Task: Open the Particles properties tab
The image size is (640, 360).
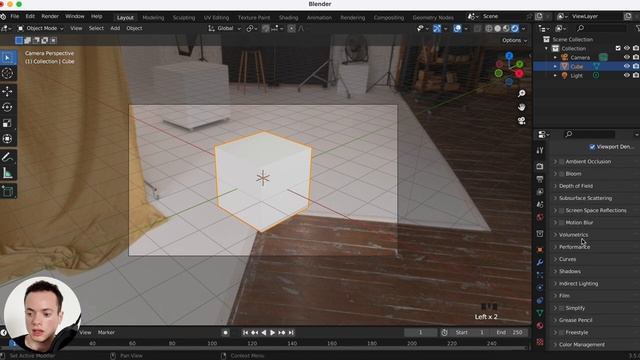Action: pos(540,275)
